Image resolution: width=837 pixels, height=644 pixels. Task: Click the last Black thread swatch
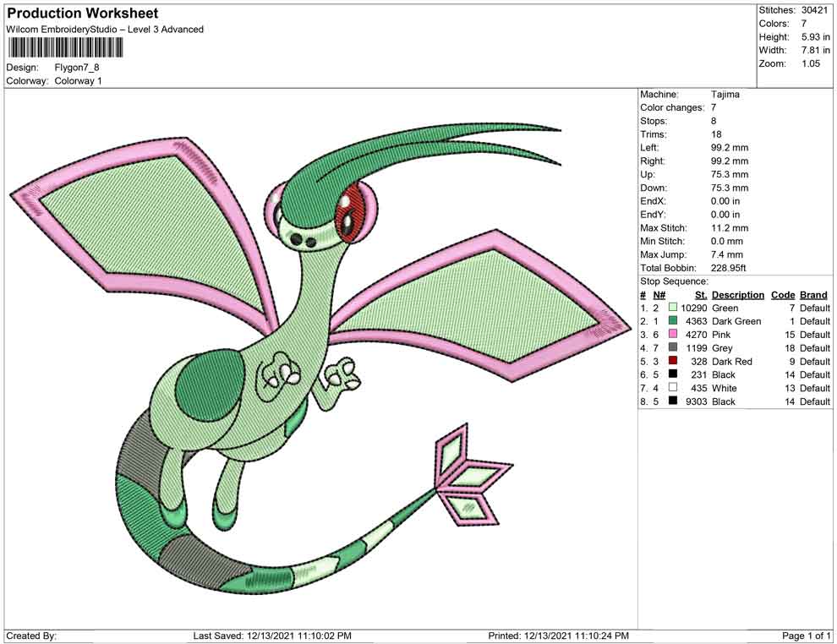673,401
